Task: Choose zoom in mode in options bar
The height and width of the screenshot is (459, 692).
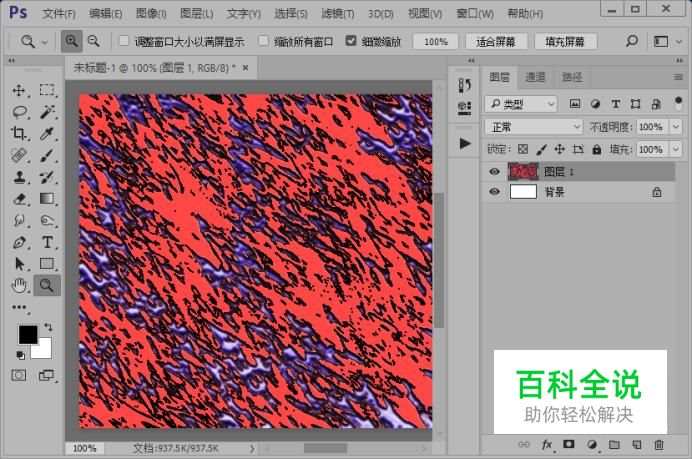Action: pos(71,41)
